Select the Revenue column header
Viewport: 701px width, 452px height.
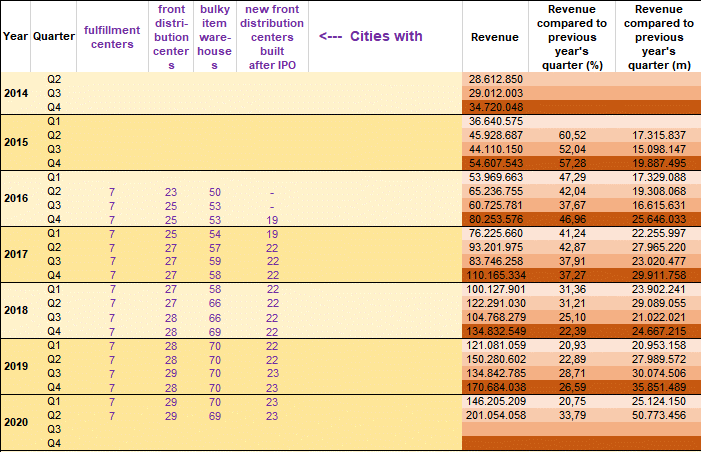coord(495,37)
